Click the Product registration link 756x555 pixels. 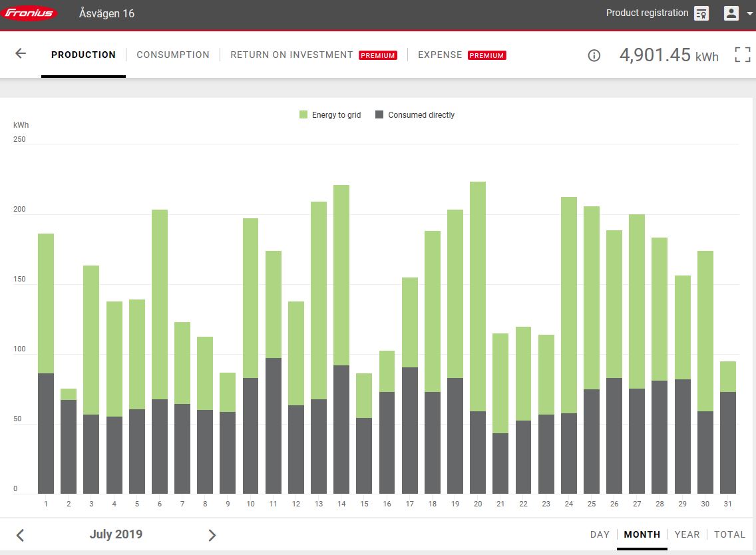647,13
